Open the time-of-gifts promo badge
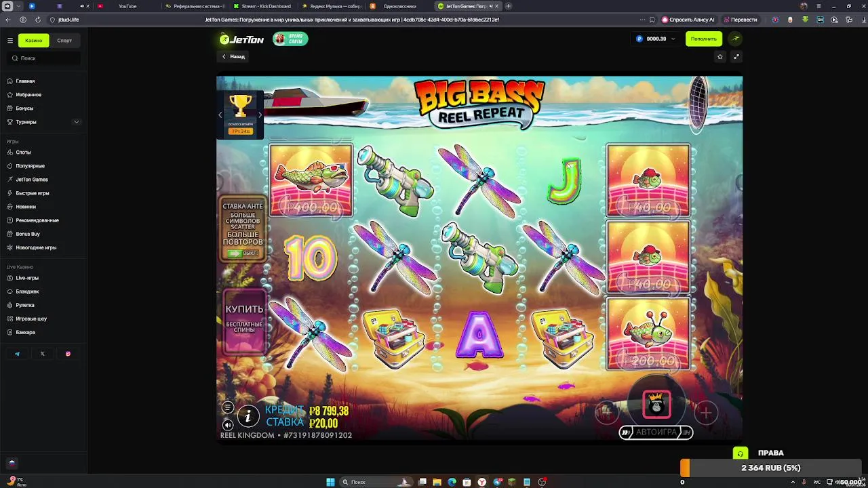This screenshot has width=868, height=488. pyautogui.click(x=290, y=39)
